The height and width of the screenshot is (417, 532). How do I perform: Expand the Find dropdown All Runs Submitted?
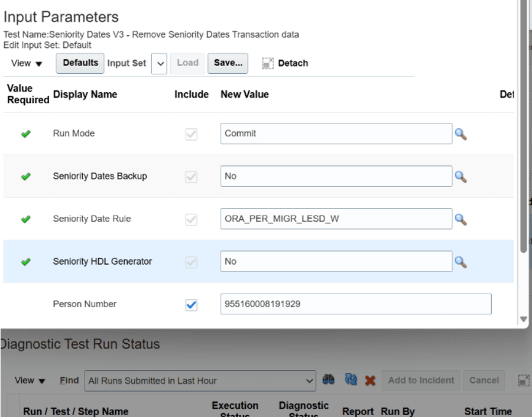point(200,381)
